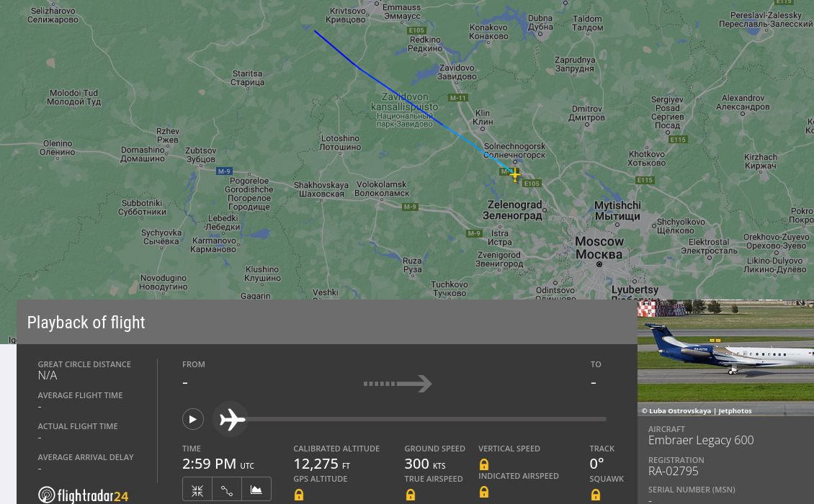Screen dimensions: 814x504
Task: Click the airplane marker on the playback timeline
Action: coord(231,419)
